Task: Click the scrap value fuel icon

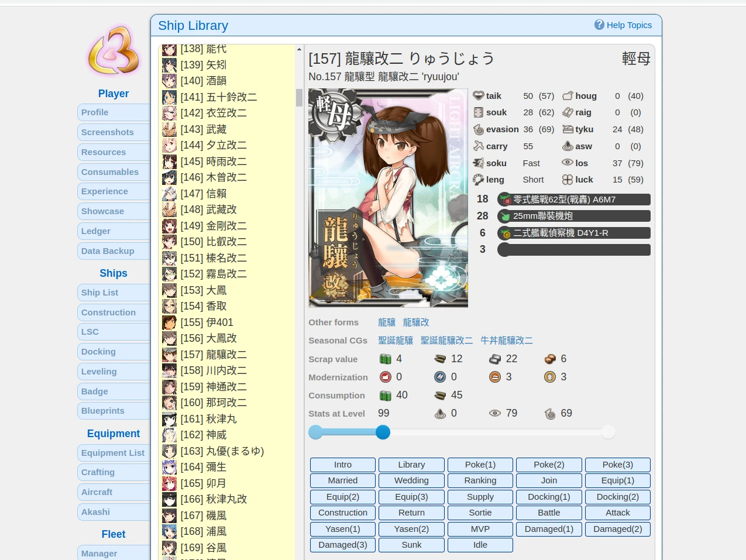Action: (385, 359)
